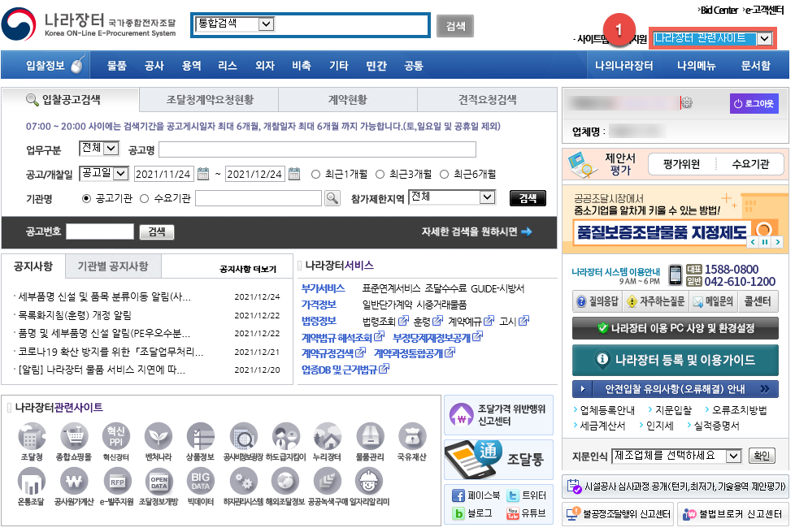
Task: Click the 기관명 magnifier lookup icon
Action: 332,198
